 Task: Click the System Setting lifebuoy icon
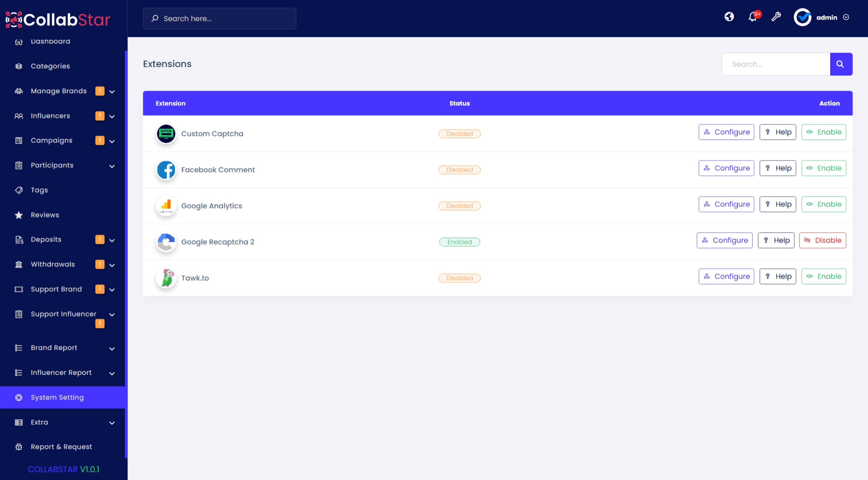[19, 397]
